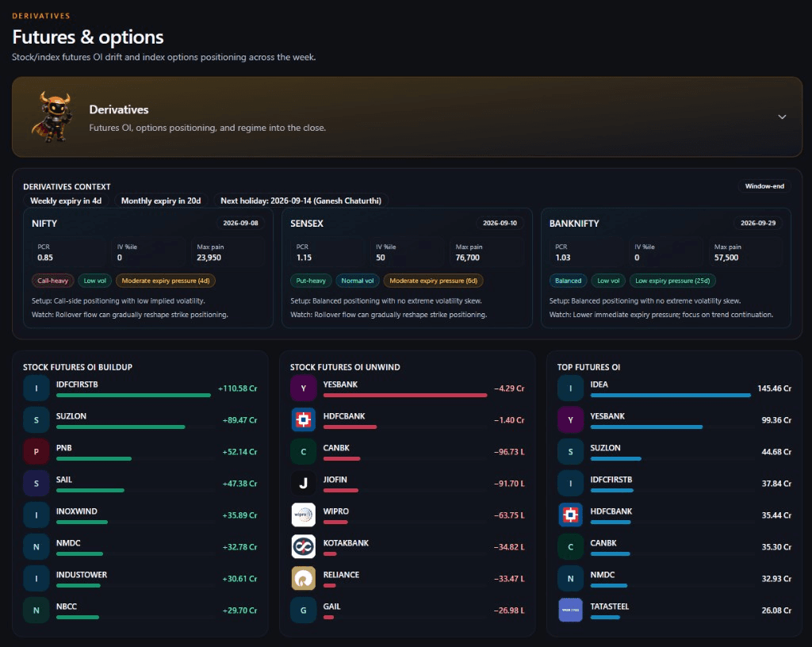Viewport: 812px width, 647px height.
Task: Click the +110.58 Cr value for IDFCFIRSTB
Action: tap(238, 389)
